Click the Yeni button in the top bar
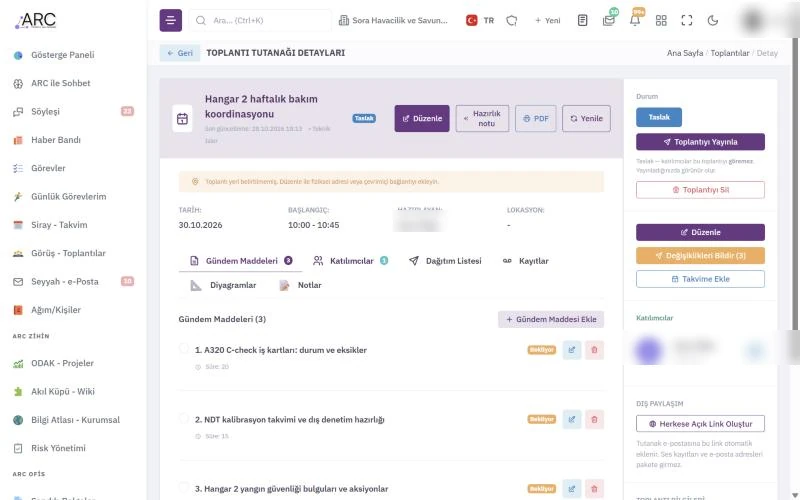This screenshot has height=500, width=800. click(547, 20)
